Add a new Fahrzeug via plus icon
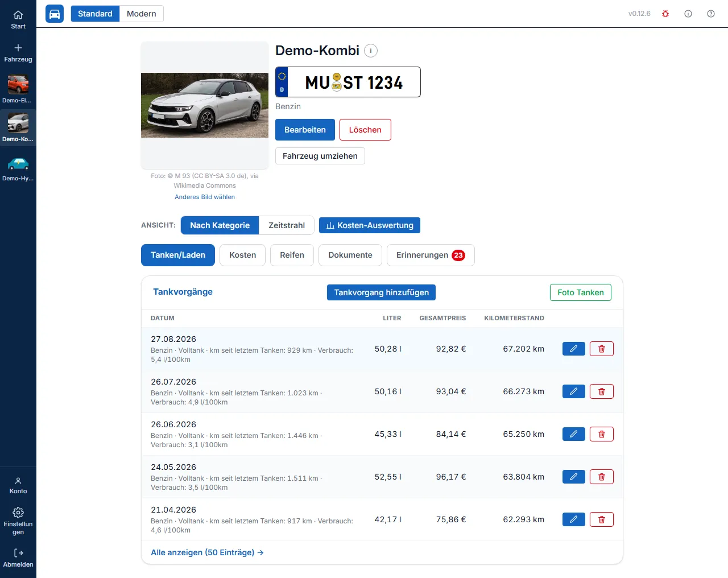Screen dimensions: 728x578 tap(18, 52)
